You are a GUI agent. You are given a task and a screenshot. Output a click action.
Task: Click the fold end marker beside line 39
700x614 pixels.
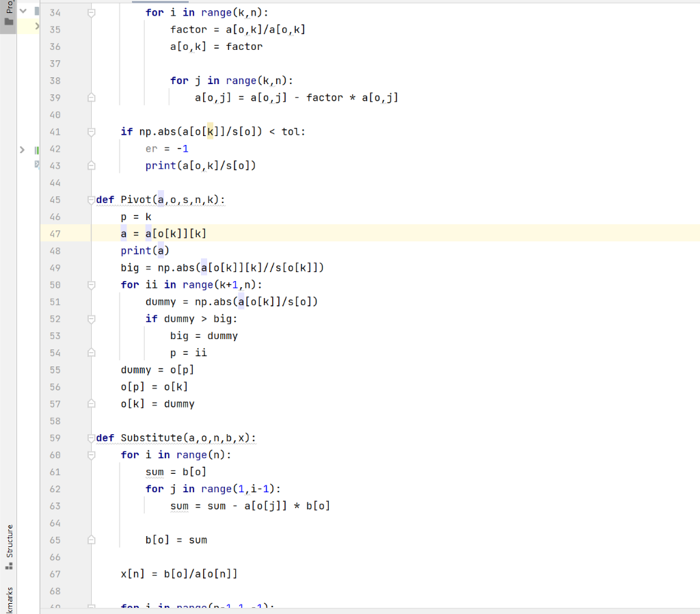91,97
